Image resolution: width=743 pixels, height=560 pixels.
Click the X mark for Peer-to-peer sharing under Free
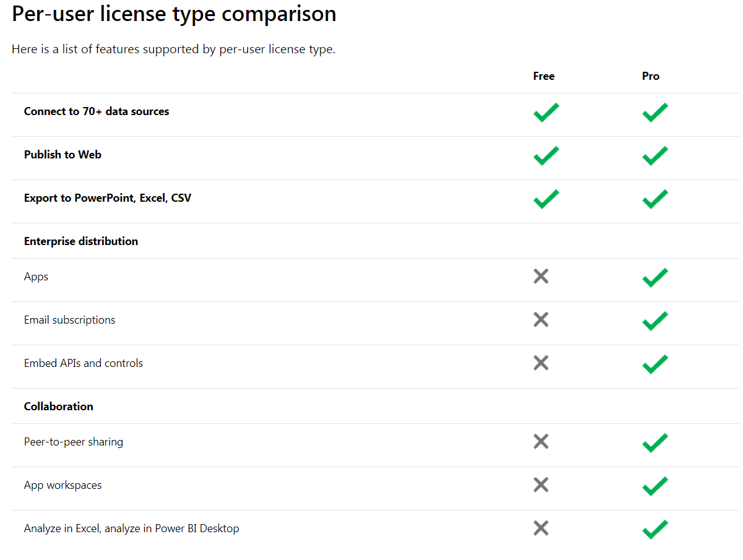click(541, 441)
